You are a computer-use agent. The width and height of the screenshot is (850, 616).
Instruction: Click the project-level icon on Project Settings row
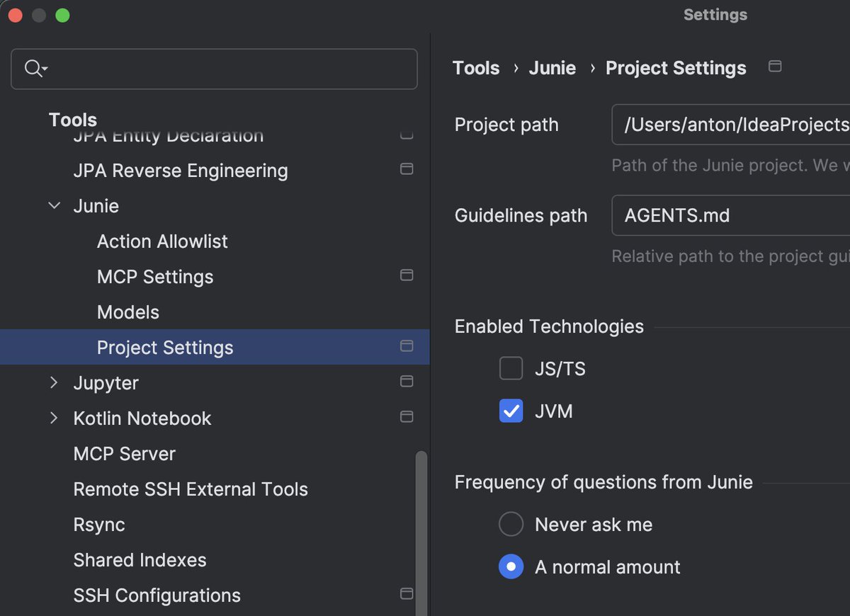(407, 346)
